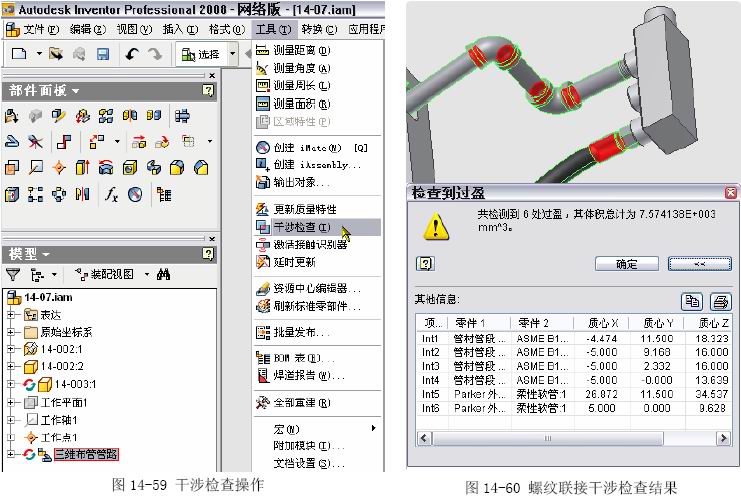
Task: Open the 编辑 menu
Action: tap(88, 29)
